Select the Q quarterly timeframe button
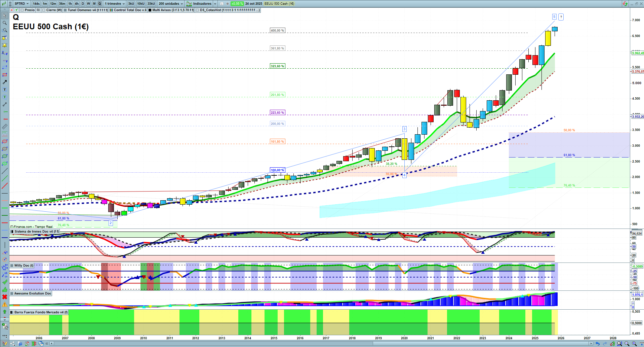644x347 pixels. point(99,4)
